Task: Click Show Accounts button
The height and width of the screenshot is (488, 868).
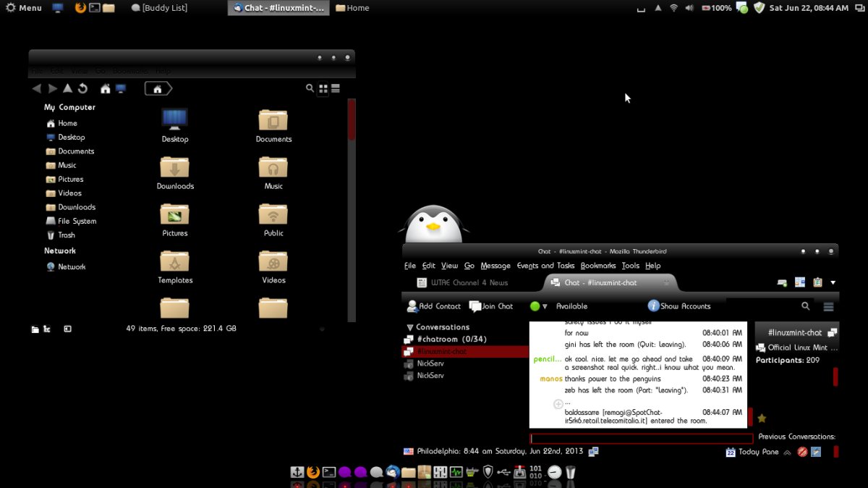Action: tap(679, 306)
